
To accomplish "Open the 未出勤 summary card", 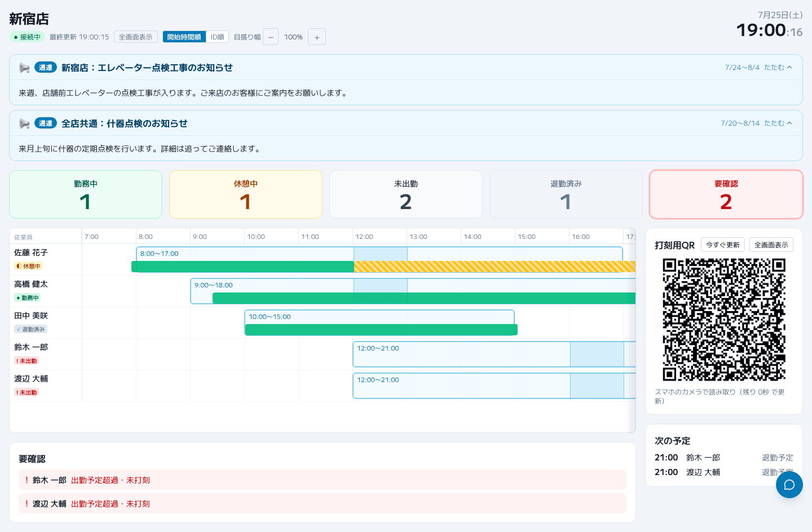I will (x=406, y=194).
